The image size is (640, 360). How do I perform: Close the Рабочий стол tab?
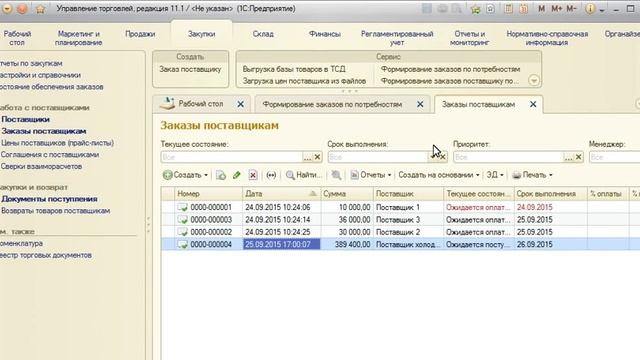pyautogui.click(x=241, y=104)
